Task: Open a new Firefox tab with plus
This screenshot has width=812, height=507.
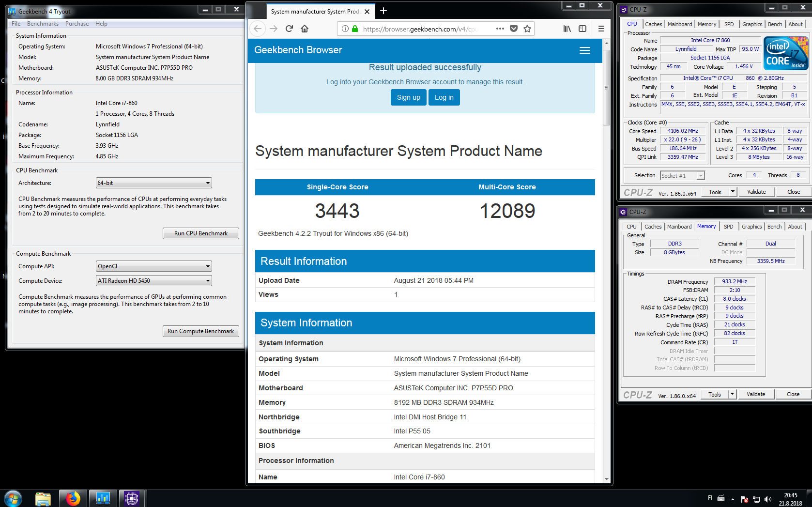Action: tap(383, 11)
